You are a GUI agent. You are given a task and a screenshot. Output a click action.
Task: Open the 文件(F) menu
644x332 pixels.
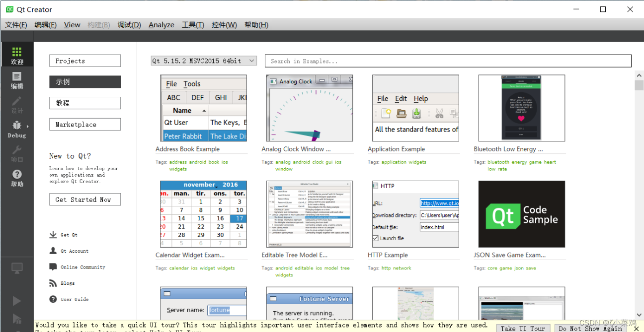[x=16, y=25]
